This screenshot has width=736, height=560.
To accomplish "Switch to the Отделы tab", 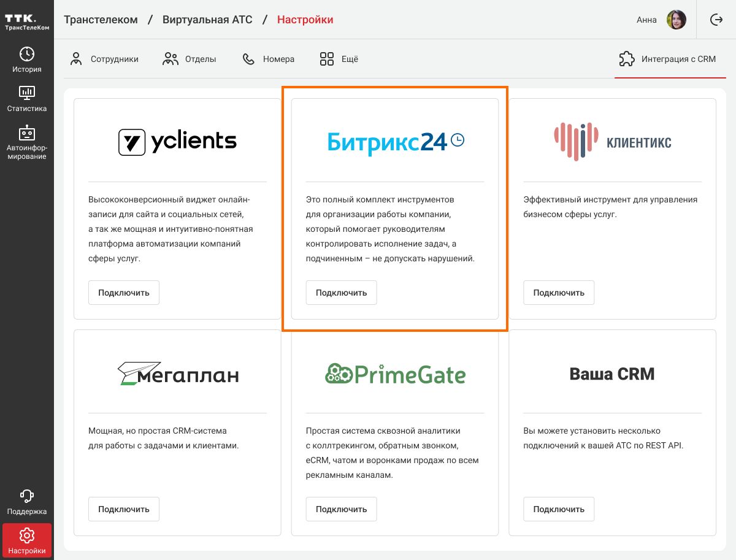I will [x=190, y=59].
